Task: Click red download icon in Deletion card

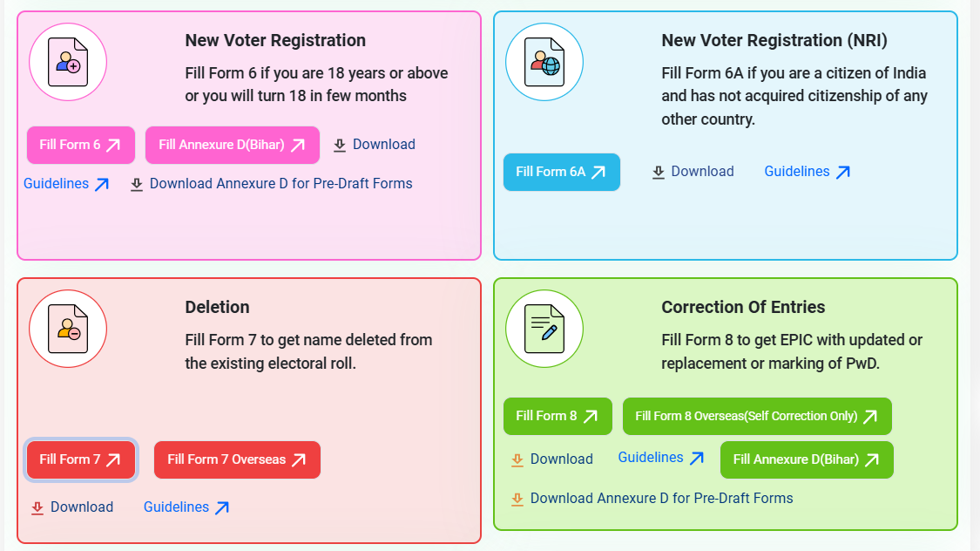Action: click(x=37, y=507)
